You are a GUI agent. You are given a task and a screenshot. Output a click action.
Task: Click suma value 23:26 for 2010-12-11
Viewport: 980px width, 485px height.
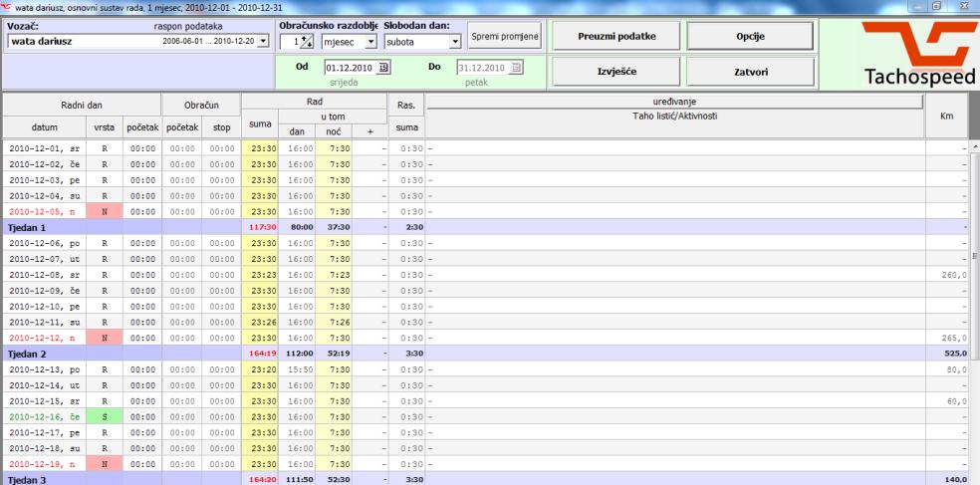click(x=263, y=322)
